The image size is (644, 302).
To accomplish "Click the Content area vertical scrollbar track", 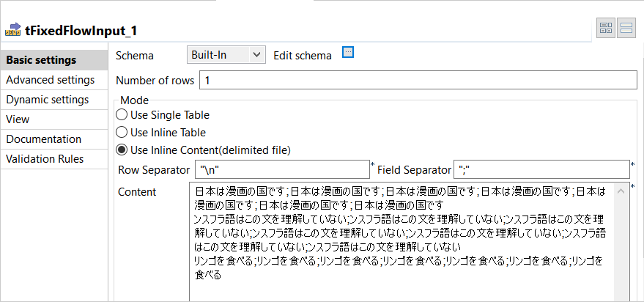I will (622, 249).
